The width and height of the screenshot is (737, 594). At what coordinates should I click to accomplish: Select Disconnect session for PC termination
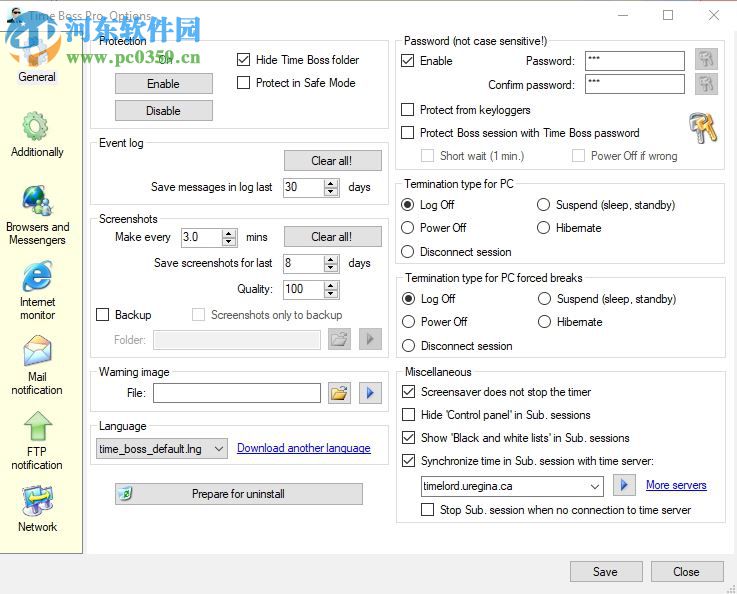click(408, 251)
